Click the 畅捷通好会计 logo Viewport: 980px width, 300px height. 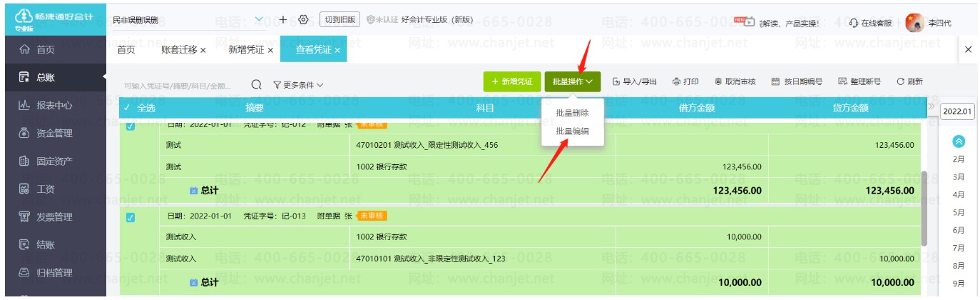click(x=53, y=19)
